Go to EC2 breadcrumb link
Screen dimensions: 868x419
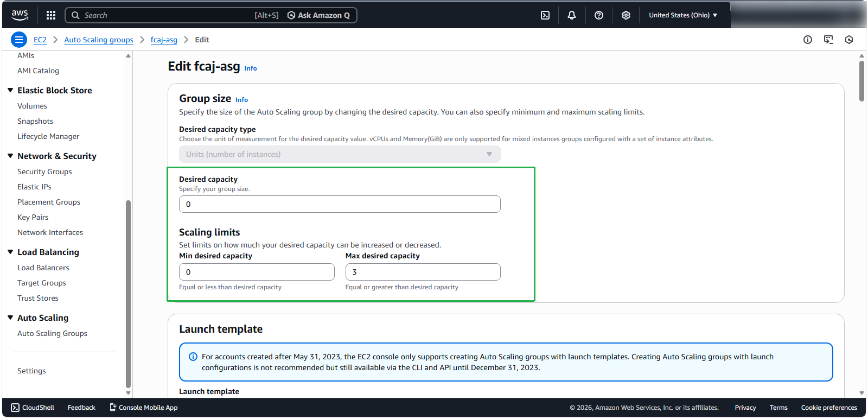point(40,40)
